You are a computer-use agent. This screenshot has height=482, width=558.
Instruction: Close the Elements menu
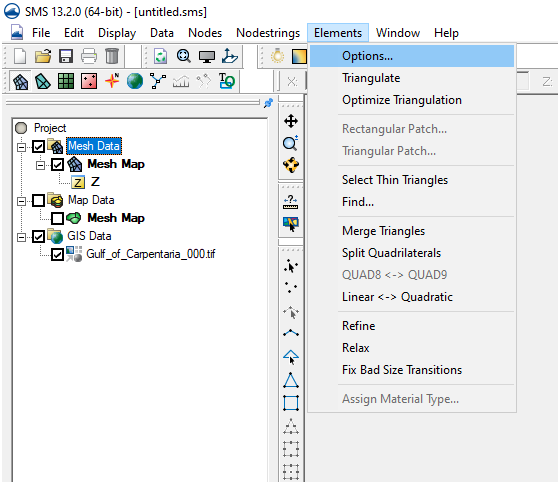[x=338, y=33]
